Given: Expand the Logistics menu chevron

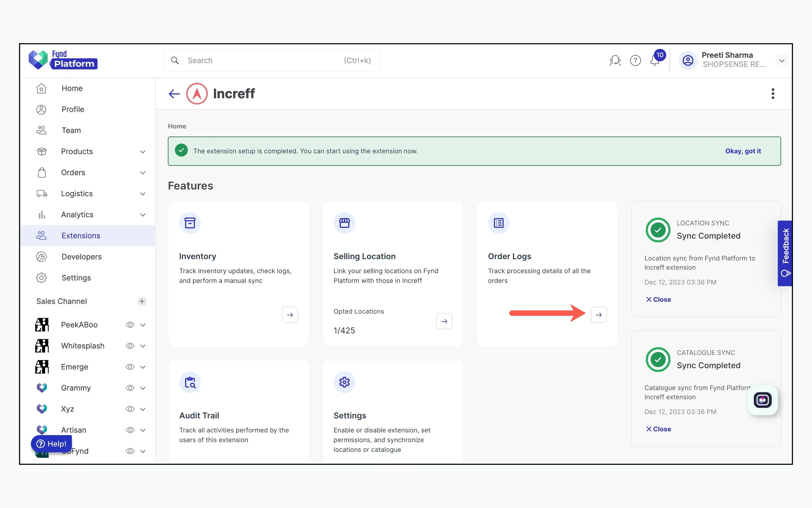Looking at the screenshot, I should 143,194.
